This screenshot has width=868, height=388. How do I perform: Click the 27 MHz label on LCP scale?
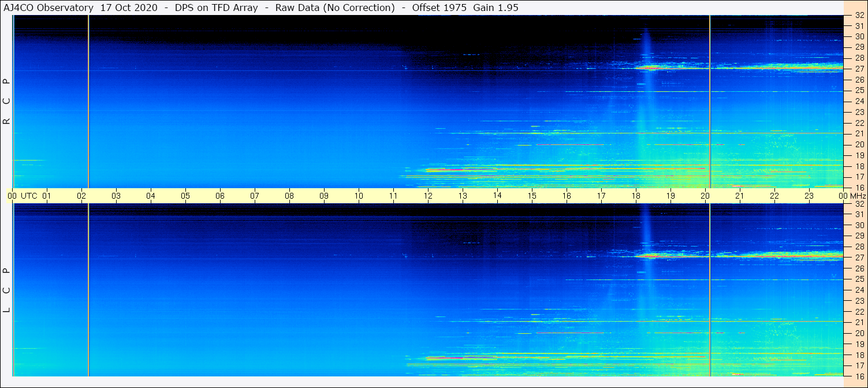coord(859,258)
